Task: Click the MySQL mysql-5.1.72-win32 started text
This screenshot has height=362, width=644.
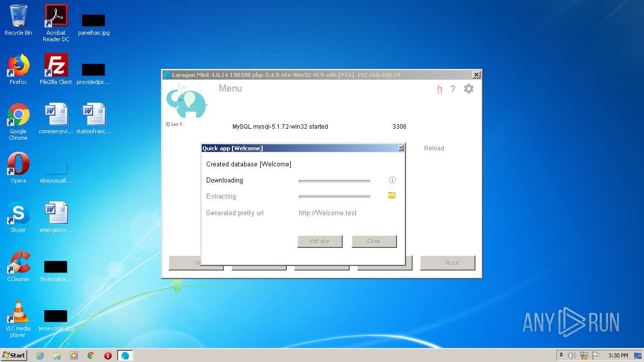Action: pyautogui.click(x=280, y=127)
